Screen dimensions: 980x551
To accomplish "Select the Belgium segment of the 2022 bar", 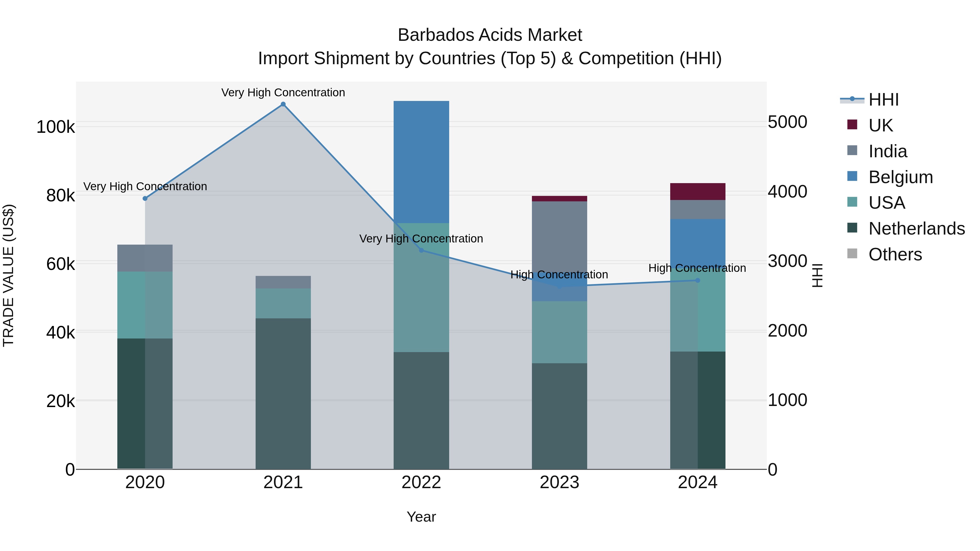I will click(x=421, y=162).
